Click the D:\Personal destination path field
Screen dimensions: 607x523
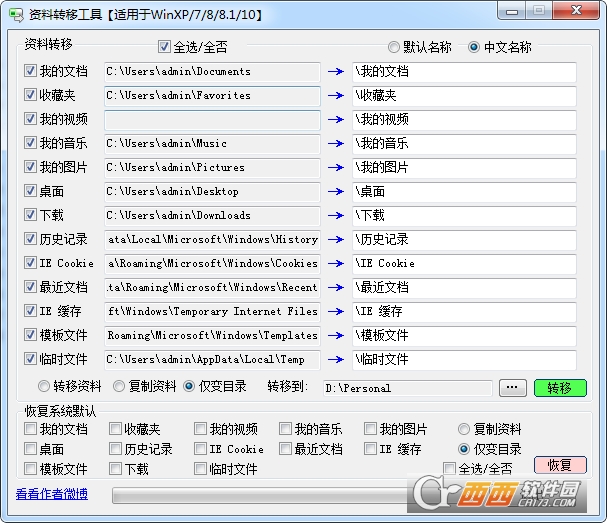[x=407, y=388]
